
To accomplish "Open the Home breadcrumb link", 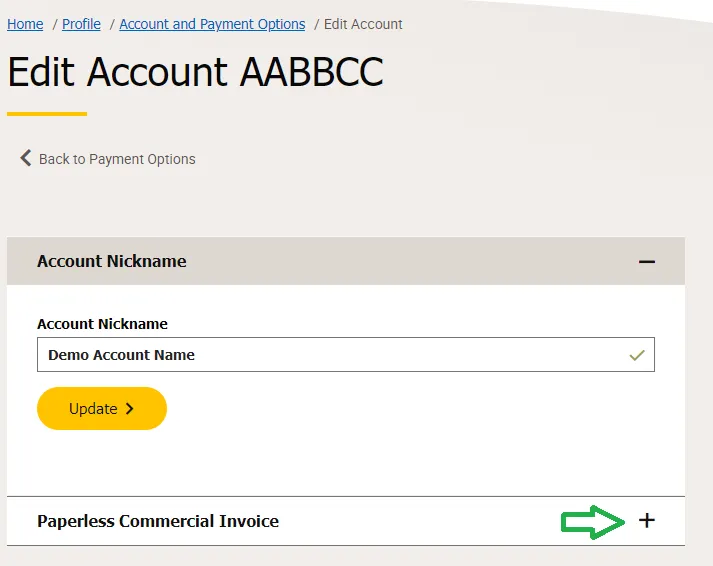I will point(25,24).
